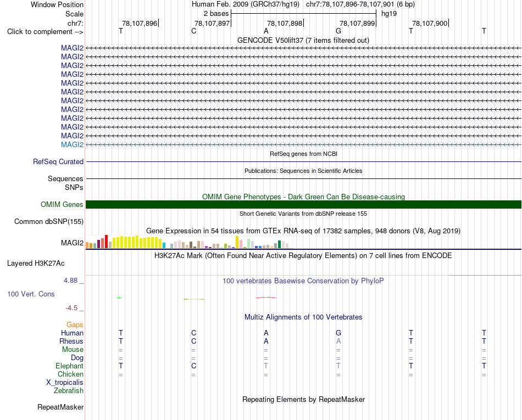Click the G base in the Human alignment row
The height and width of the screenshot is (420, 522).
pyautogui.click(x=338, y=333)
